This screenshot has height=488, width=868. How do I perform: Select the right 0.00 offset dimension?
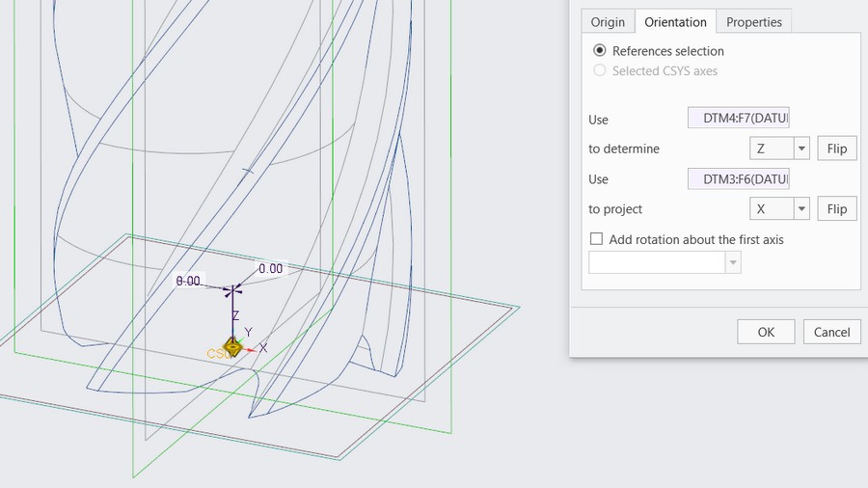pos(271,268)
